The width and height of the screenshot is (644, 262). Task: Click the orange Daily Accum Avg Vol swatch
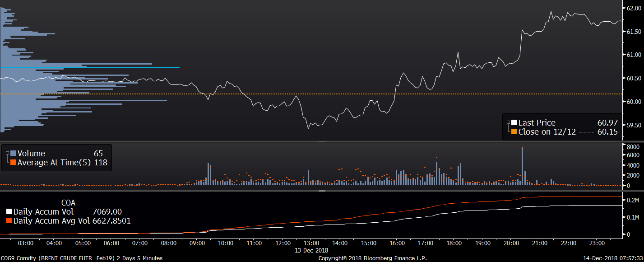tap(9, 221)
